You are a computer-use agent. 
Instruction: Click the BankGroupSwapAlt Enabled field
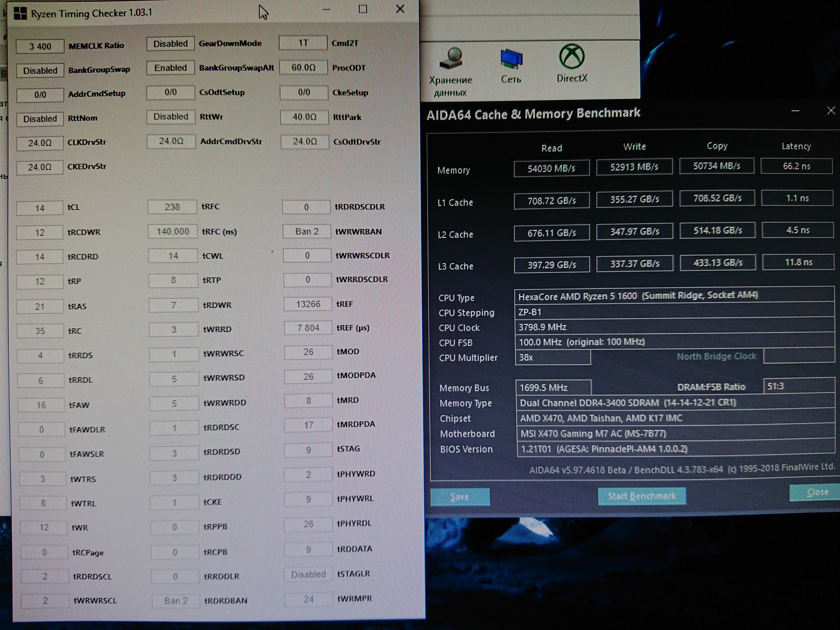point(171,68)
